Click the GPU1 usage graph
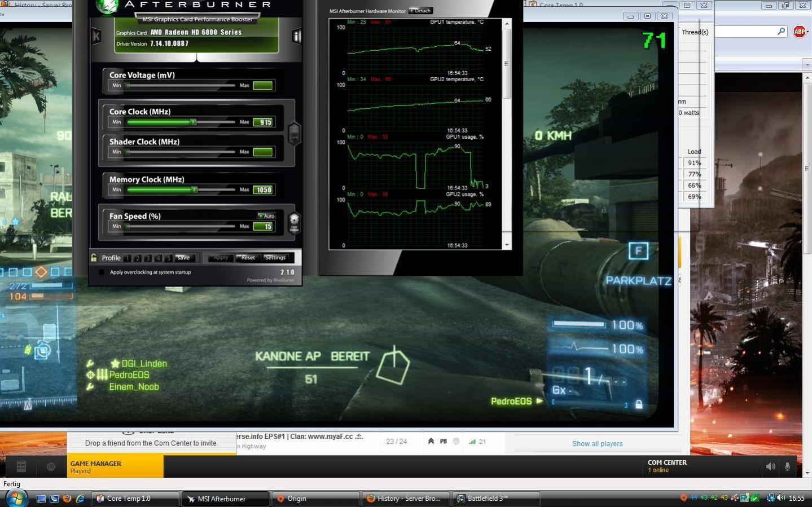Image resolution: width=812 pixels, height=507 pixels. tap(416, 165)
